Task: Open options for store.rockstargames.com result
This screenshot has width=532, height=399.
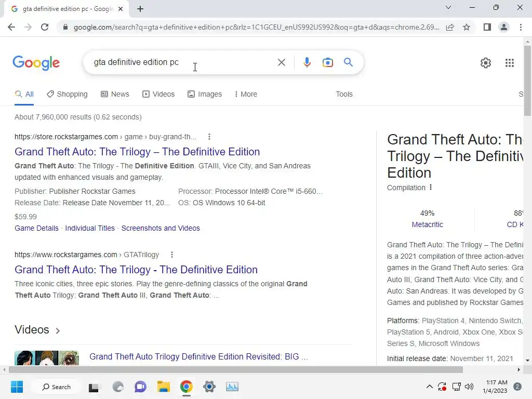Action: point(209,137)
